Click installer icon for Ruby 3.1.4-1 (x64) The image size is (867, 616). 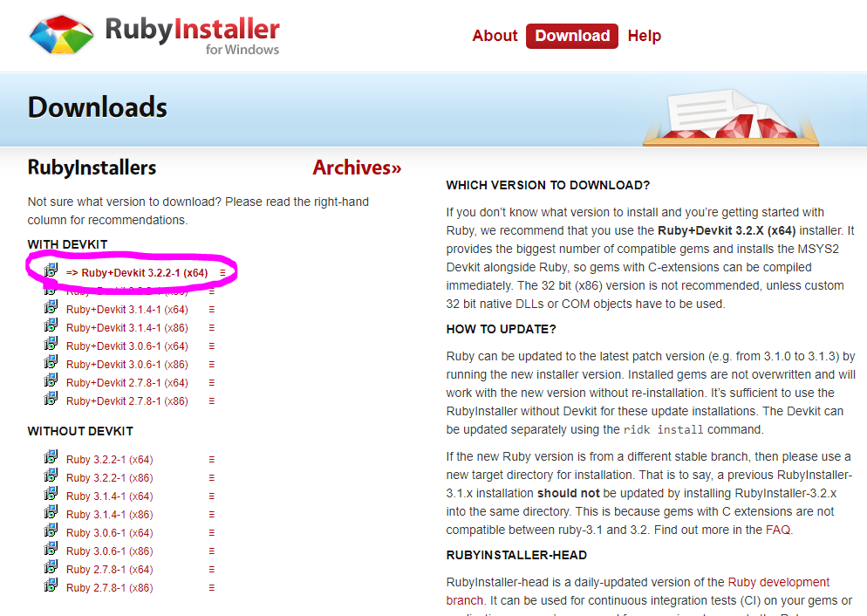pyautogui.click(x=51, y=493)
